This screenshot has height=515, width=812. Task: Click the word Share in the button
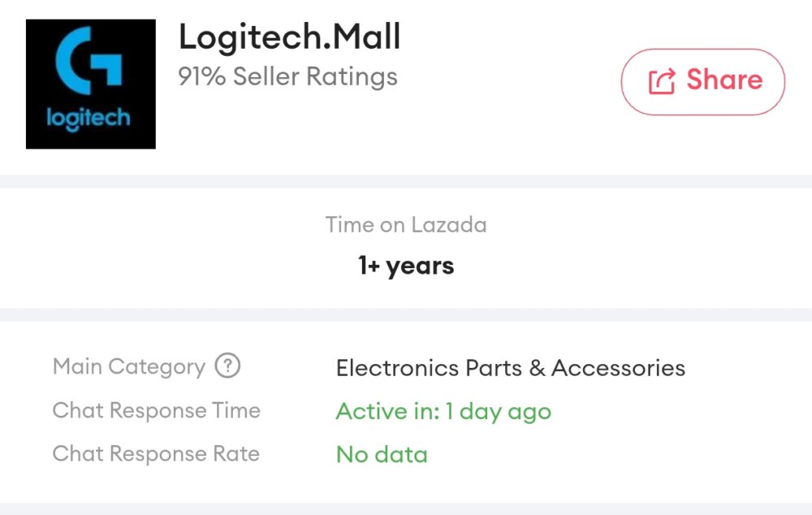pos(723,80)
